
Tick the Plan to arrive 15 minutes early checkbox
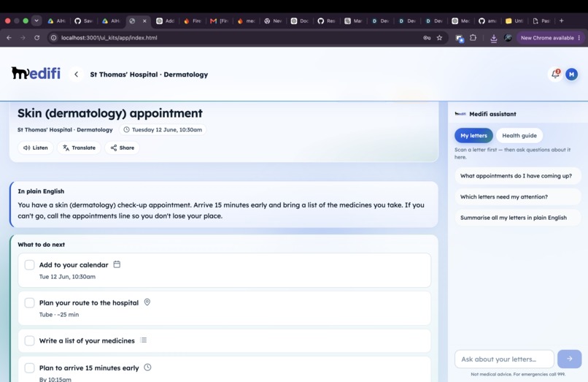(30, 367)
